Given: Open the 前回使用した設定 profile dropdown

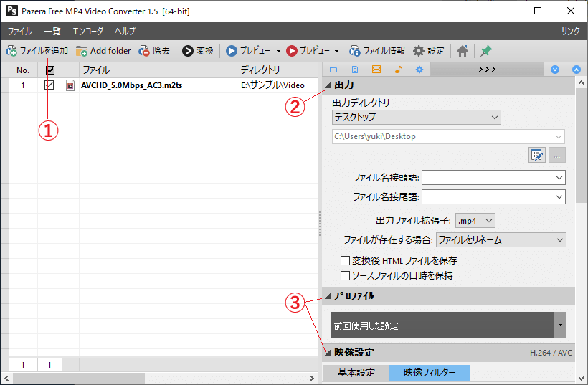Looking at the screenshot, I should tap(448, 325).
